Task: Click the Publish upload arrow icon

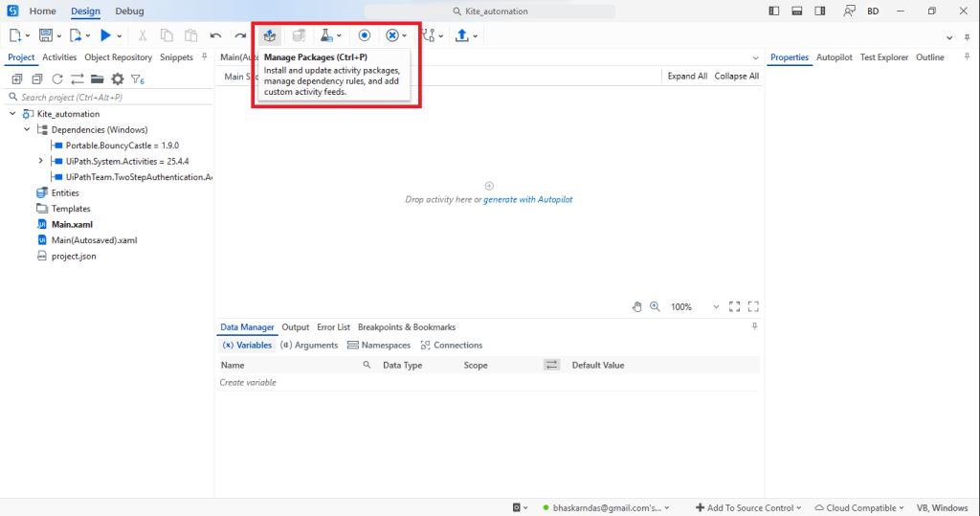Action: pyautogui.click(x=462, y=35)
